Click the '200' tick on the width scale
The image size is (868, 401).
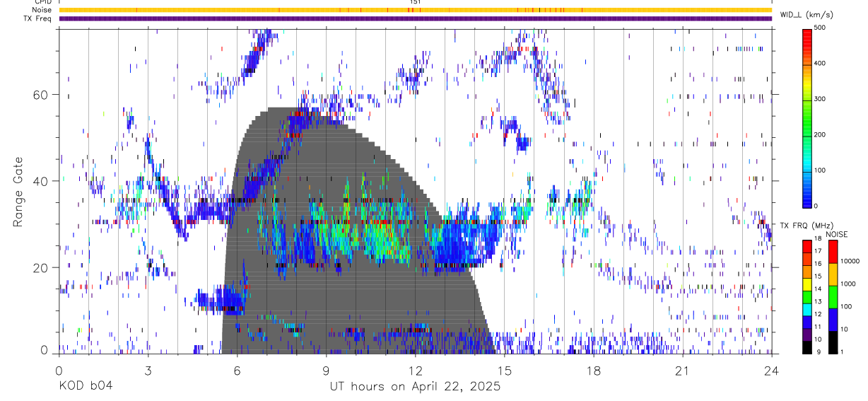[821, 135]
